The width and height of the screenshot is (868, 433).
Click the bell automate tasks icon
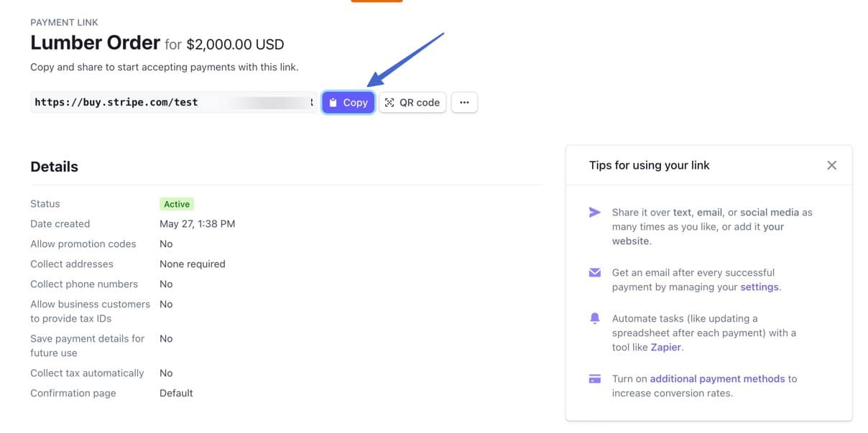595,319
